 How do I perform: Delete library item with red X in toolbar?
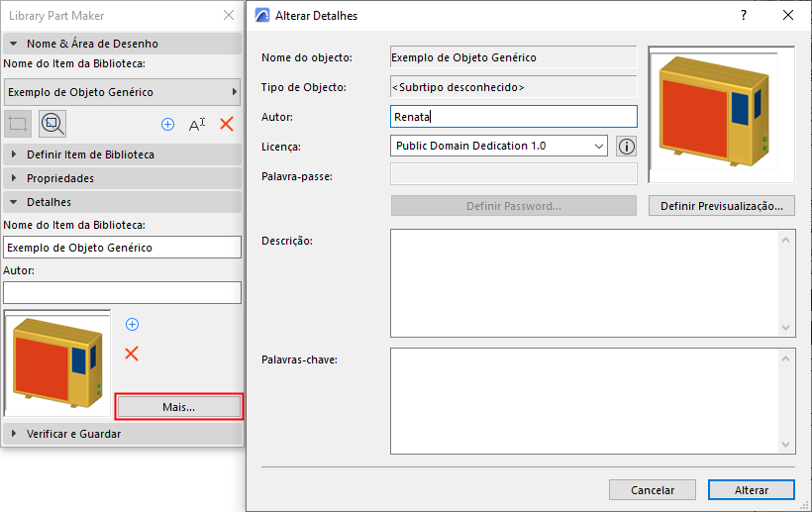pyautogui.click(x=227, y=124)
